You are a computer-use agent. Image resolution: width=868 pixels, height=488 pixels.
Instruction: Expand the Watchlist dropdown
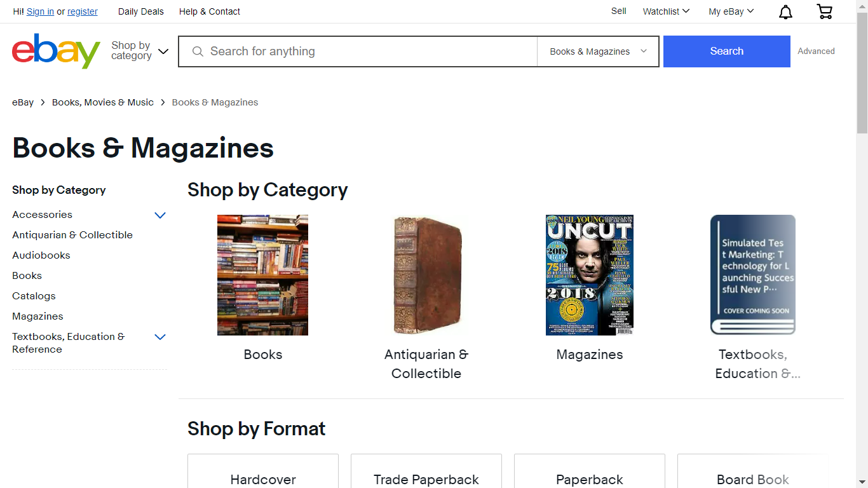(666, 11)
